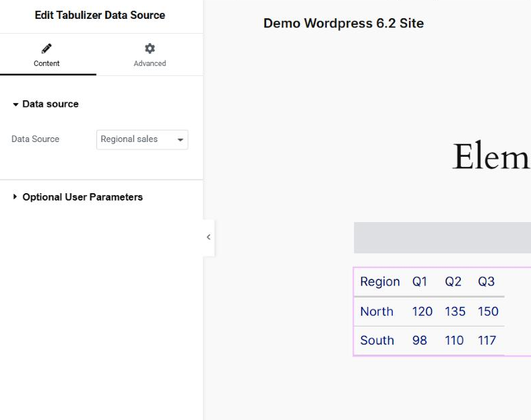Hide the editor panel with collapse chevron

click(x=209, y=237)
